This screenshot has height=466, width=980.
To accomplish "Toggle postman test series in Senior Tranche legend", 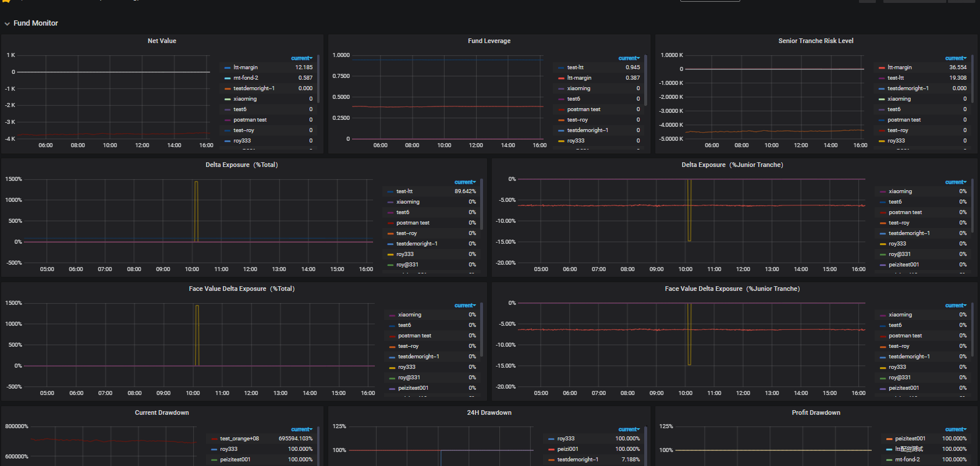I will pyautogui.click(x=904, y=120).
